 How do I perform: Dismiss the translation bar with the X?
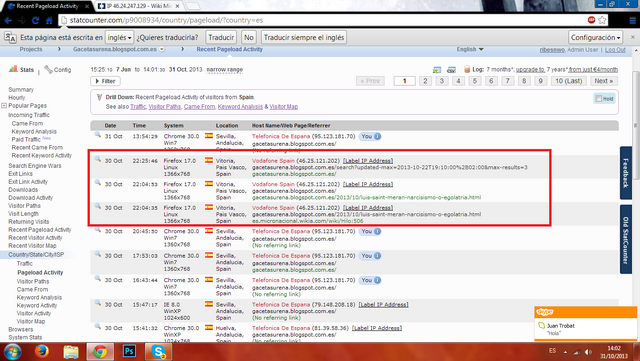[633, 37]
